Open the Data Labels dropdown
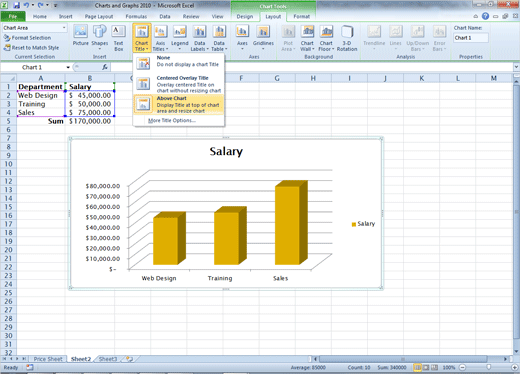Screen dimensions: 520x374 [x=199, y=38]
